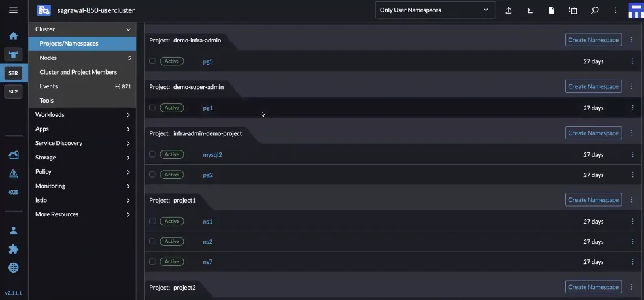Open the Resource Search magnifier icon
644x300 pixels.
tap(594, 10)
